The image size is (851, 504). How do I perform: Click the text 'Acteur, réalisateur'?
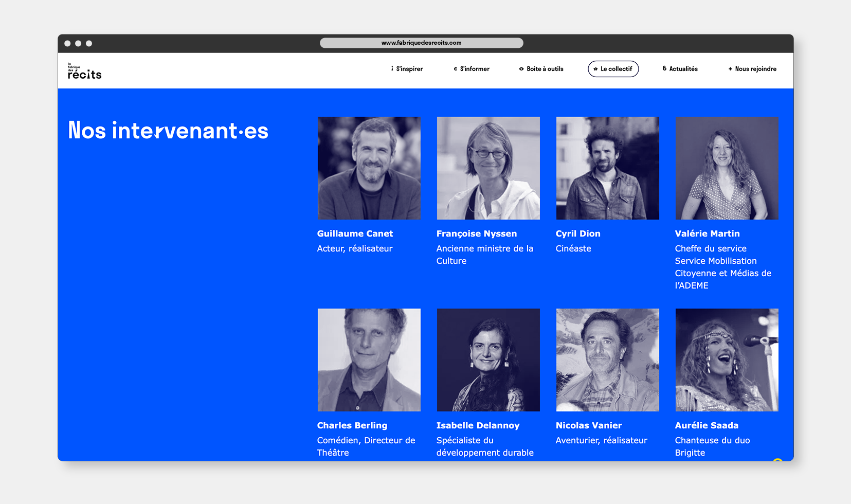[355, 248]
